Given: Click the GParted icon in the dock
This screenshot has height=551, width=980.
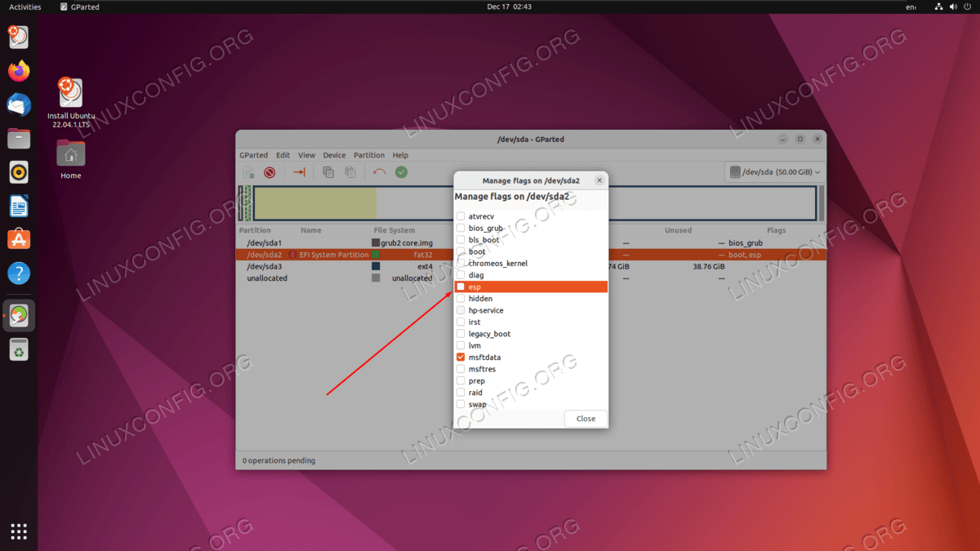Looking at the screenshot, I should point(19,315).
